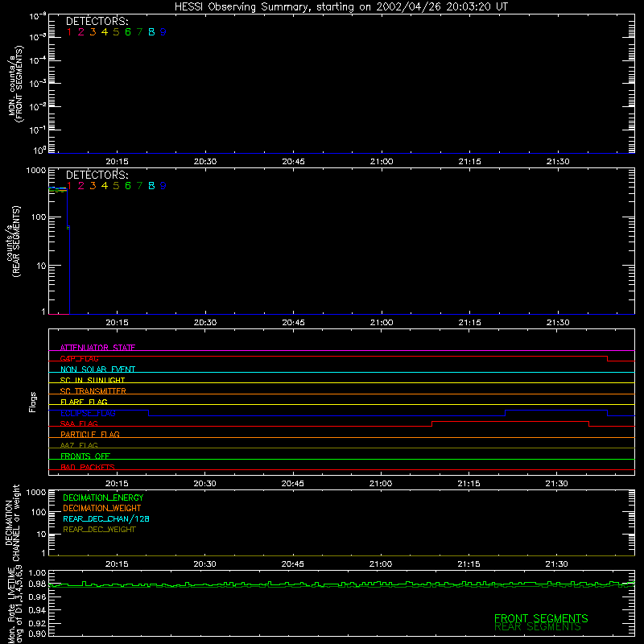644x644 pixels.
Task: Select detector 8 in rear segments legend
Action: [x=151, y=186]
